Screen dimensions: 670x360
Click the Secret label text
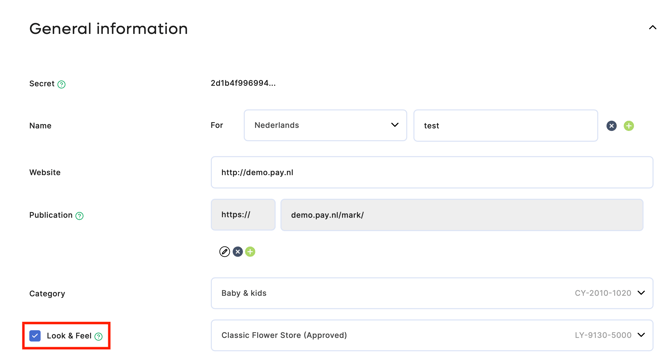(x=42, y=83)
